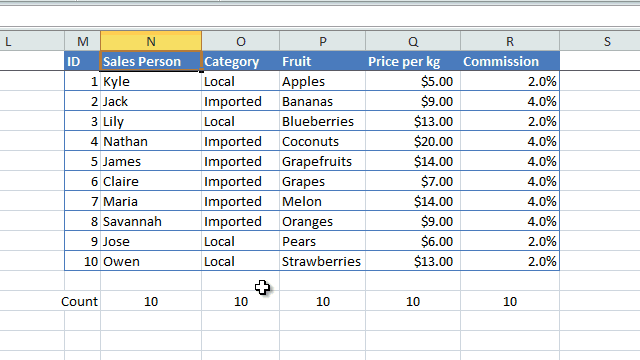Select the Savannah cell
The width and height of the screenshot is (640, 360).
pos(151,221)
